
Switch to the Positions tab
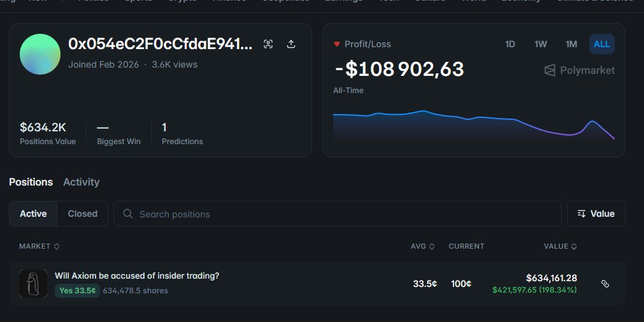point(31,182)
